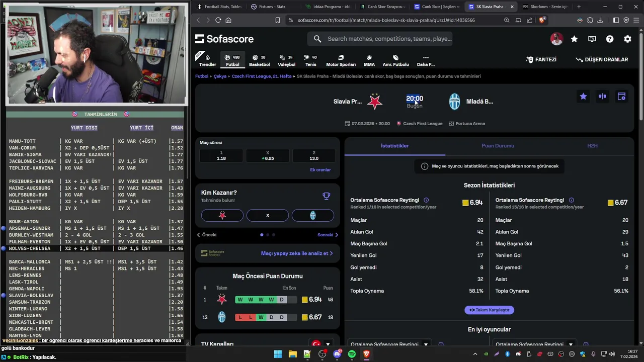This screenshot has width=644, height=362.
Task: Click the Sofascore logo
Action: click(x=224, y=39)
